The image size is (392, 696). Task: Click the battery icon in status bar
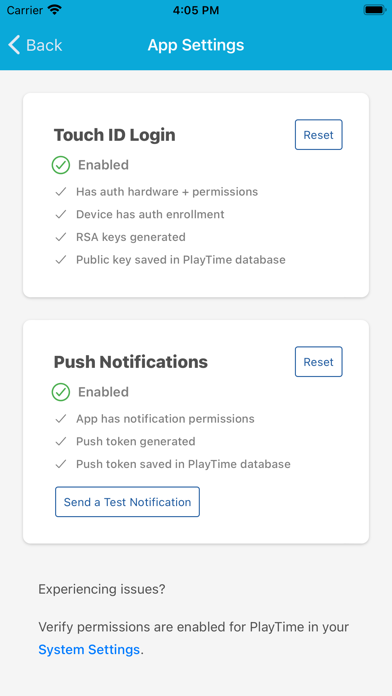[374, 10]
